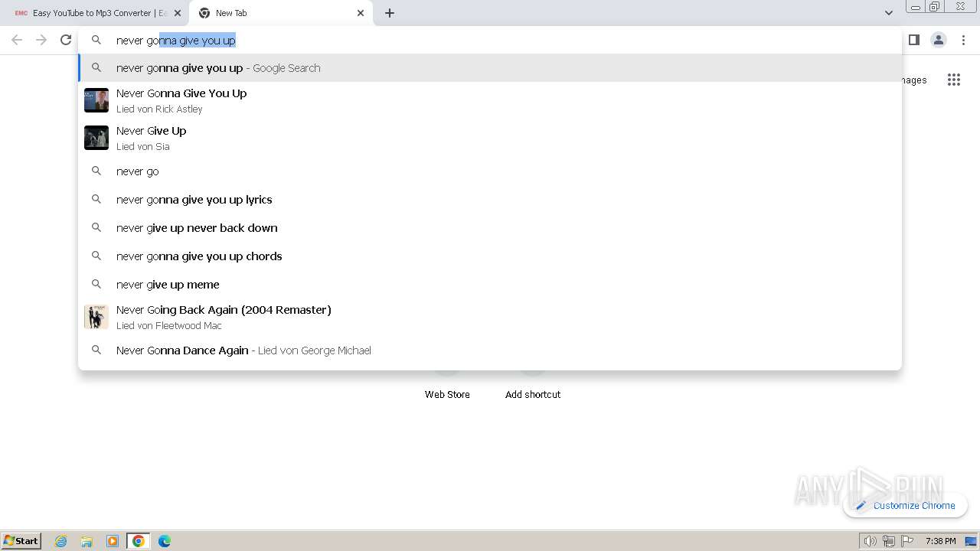Click the browser back arrow
Viewport: 980px width, 551px height.
pyautogui.click(x=17, y=40)
